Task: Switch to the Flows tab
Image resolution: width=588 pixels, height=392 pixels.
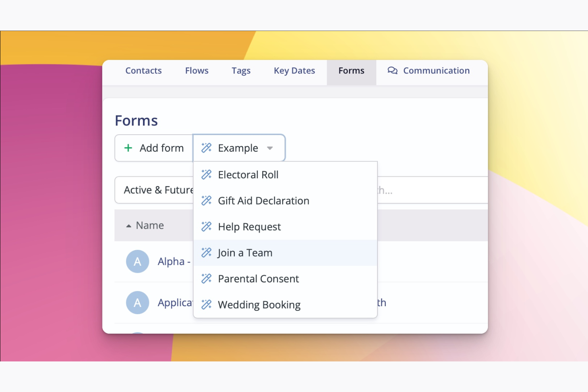Action: click(197, 71)
